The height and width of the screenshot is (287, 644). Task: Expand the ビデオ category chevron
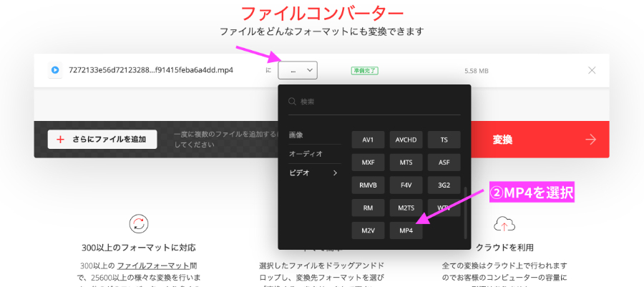tap(335, 172)
